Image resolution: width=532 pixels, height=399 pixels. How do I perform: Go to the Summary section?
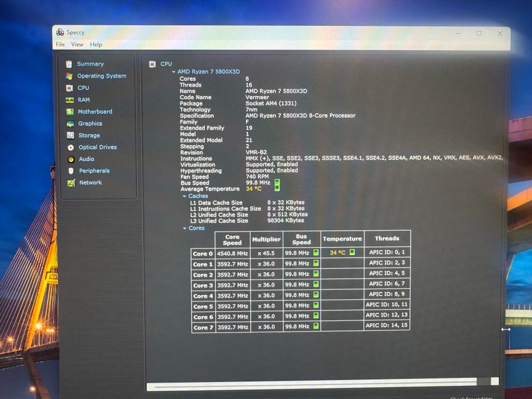click(x=90, y=64)
